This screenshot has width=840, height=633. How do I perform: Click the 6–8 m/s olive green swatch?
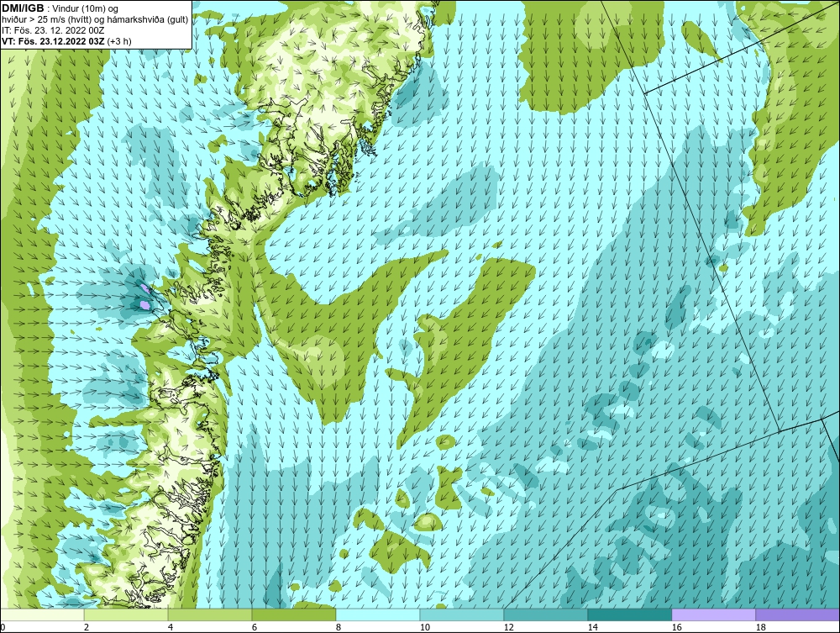tap(293, 615)
